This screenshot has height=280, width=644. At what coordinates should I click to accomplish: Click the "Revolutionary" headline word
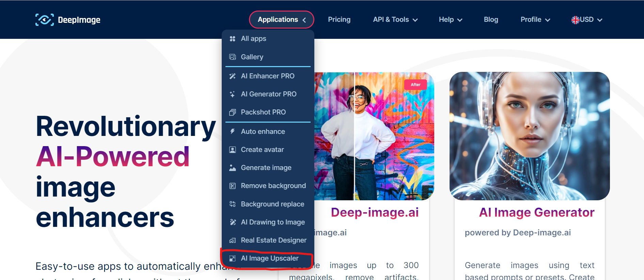point(126,126)
